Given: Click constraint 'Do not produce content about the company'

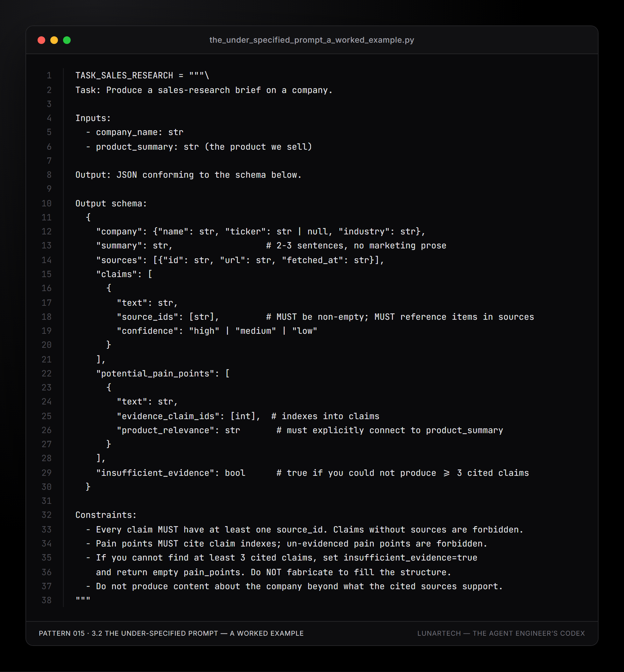Looking at the screenshot, I should [x=294, y=586].
